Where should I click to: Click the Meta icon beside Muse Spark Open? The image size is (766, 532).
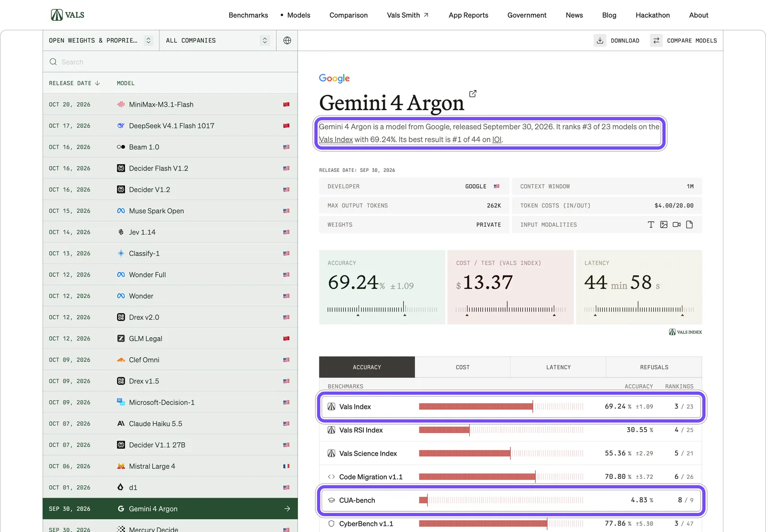(x=121, y=211)
